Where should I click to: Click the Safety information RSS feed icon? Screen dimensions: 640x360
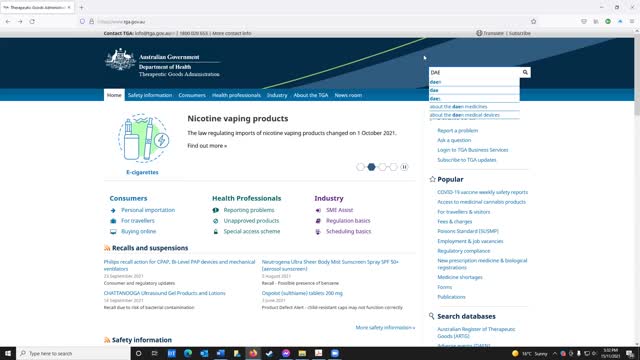107,340
